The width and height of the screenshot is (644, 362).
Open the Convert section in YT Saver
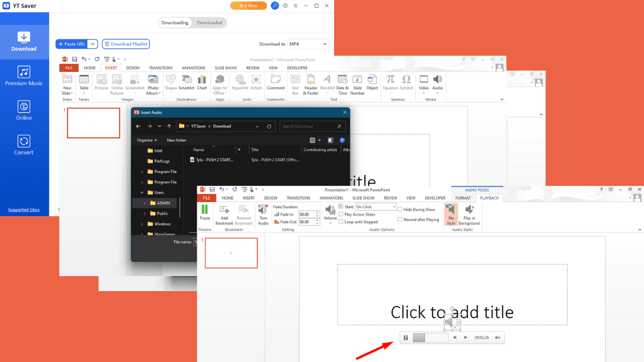pos(24,145)
